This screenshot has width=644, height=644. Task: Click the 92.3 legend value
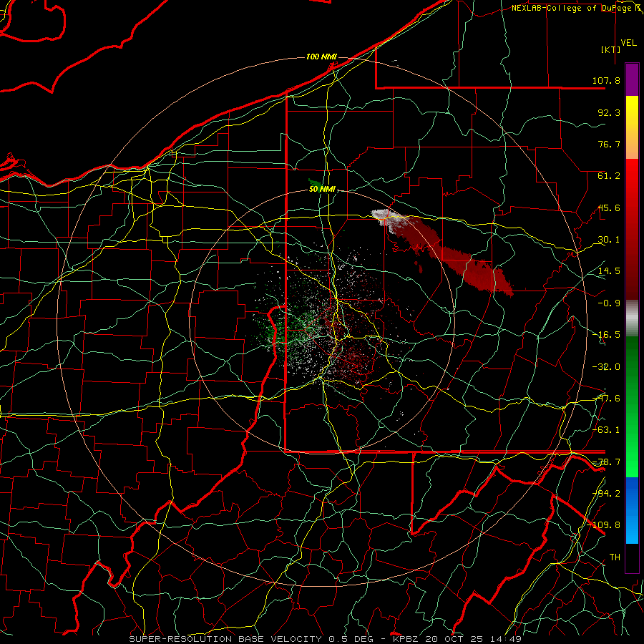click(609, 112)
